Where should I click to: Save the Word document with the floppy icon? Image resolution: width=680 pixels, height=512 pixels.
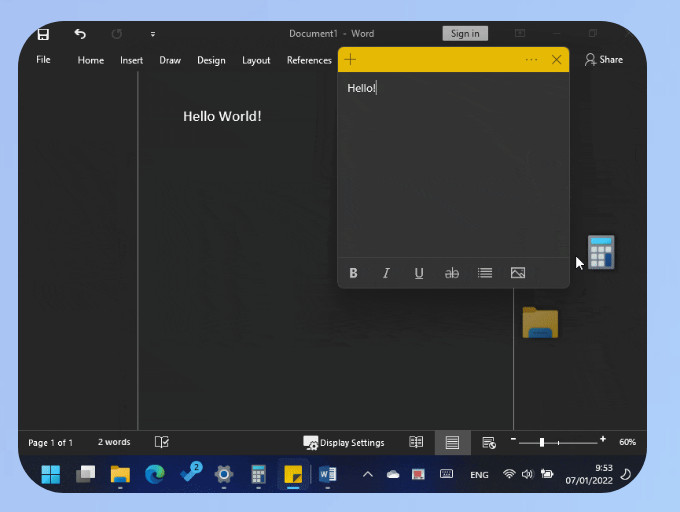click(43, 34)
